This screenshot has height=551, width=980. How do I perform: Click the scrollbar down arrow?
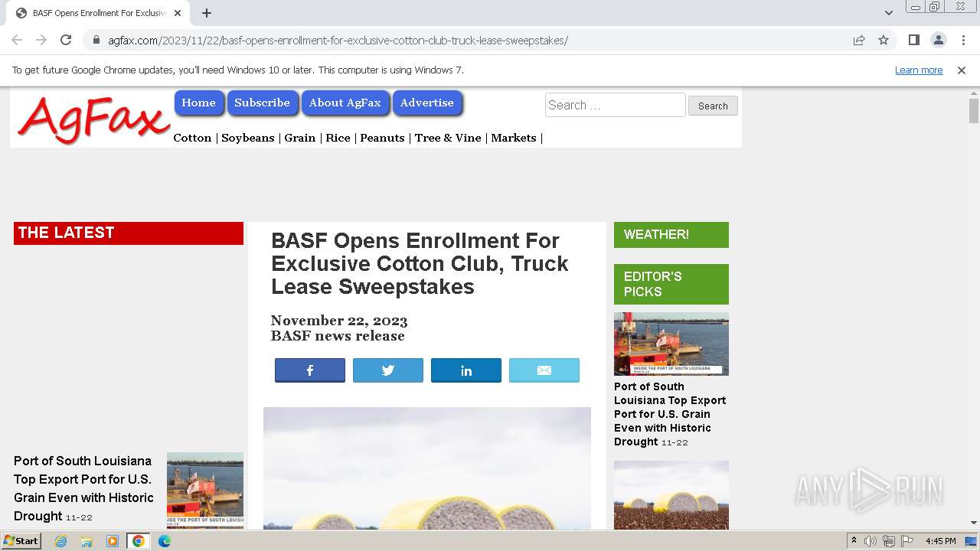pyautogui.click(x=974, y=523)
